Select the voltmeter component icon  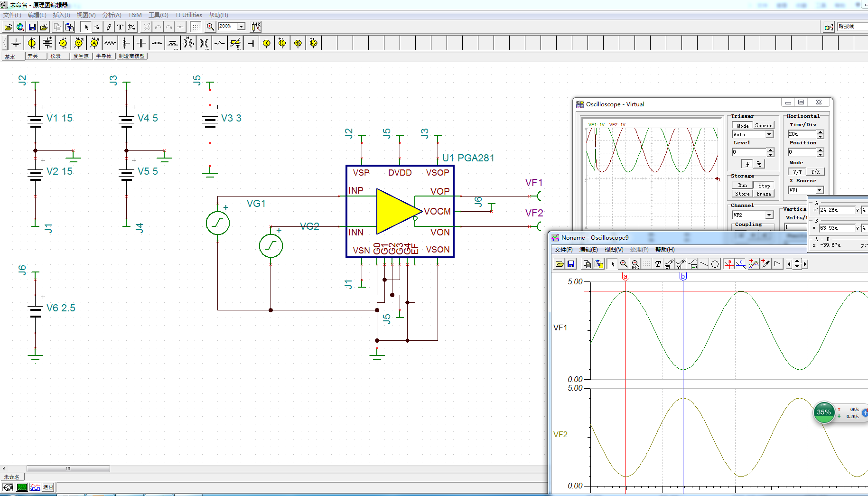point(79,43)
